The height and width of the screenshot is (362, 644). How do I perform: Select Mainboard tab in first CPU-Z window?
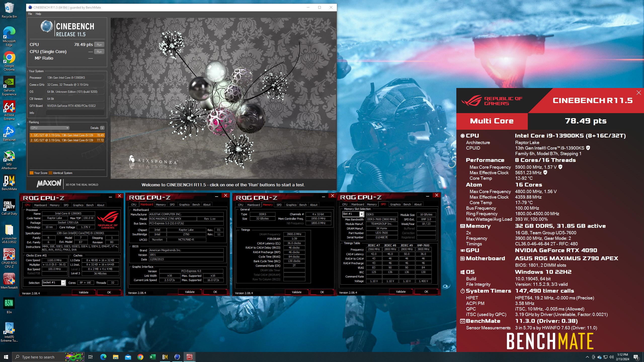point(41,205)
